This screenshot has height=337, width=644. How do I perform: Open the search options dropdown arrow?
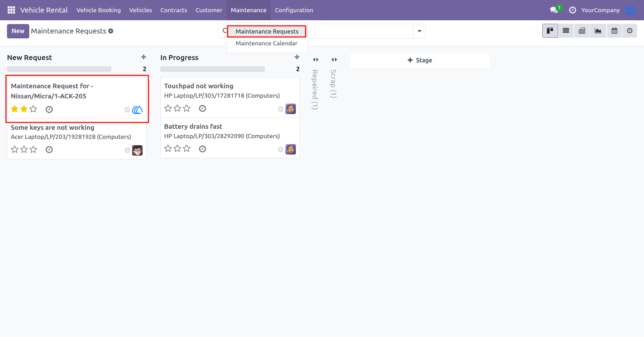point(419,31)
